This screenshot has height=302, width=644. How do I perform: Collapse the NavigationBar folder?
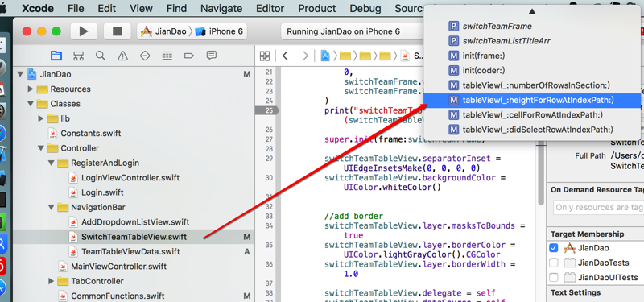coord(52,208)
